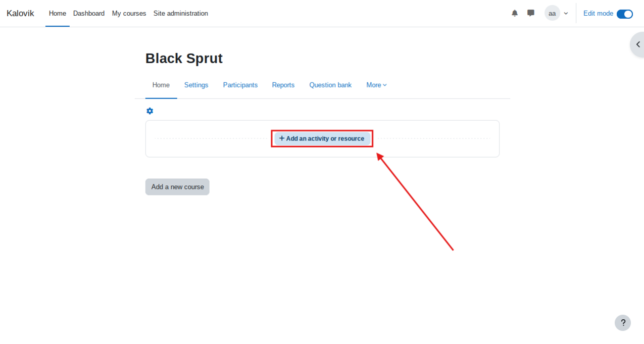644x344 pixels.
Task: Go to My courses
Action: pos(129,14)
